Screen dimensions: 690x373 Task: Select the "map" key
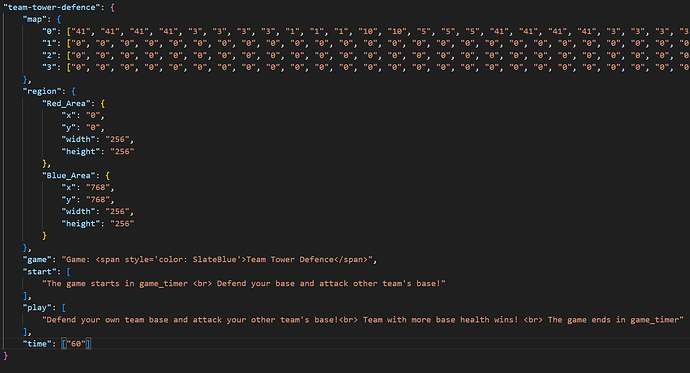coord(35,19)
